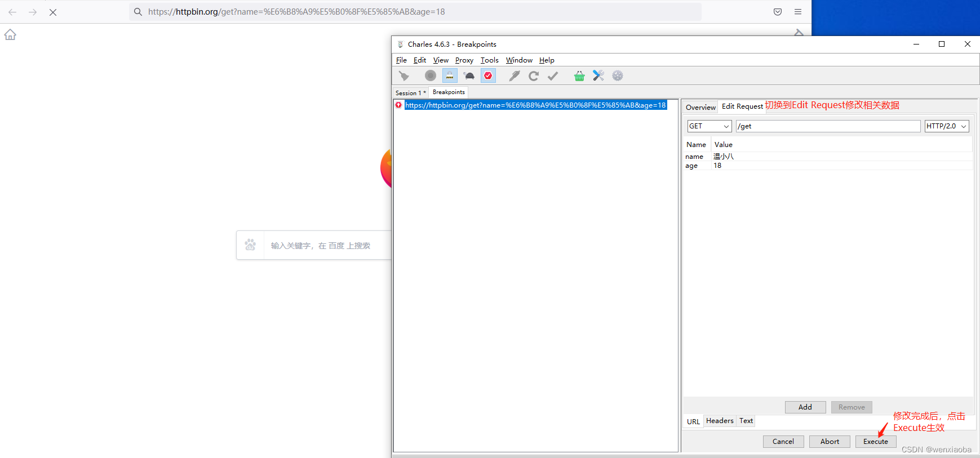Click the red breakpoint icon beside the request URL

pyautogui.click(x=398, y=105)
